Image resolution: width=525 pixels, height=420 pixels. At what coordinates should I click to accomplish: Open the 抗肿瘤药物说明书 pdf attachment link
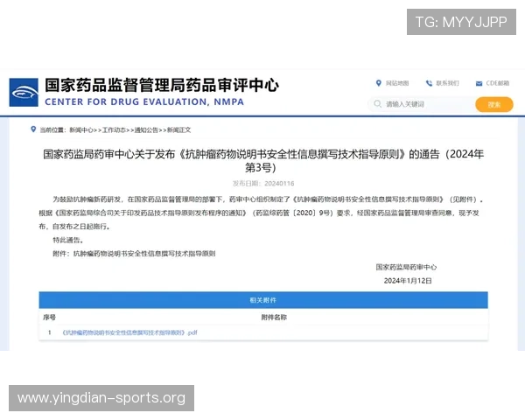point(129,332)
